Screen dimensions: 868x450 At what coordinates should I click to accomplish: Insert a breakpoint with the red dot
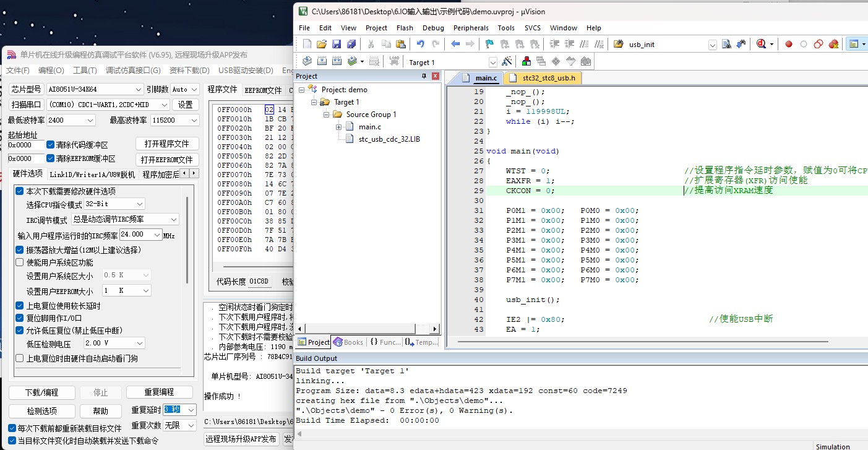coord(789,44)
